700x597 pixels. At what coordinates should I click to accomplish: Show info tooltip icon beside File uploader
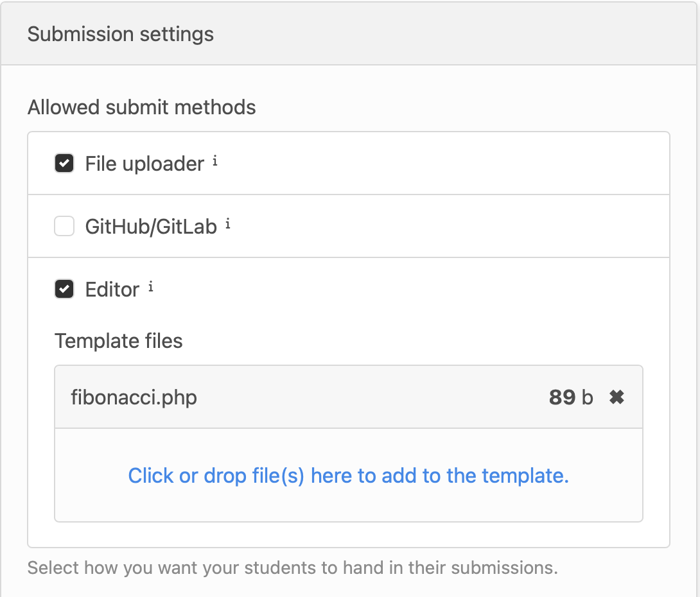tap(215, 162)
